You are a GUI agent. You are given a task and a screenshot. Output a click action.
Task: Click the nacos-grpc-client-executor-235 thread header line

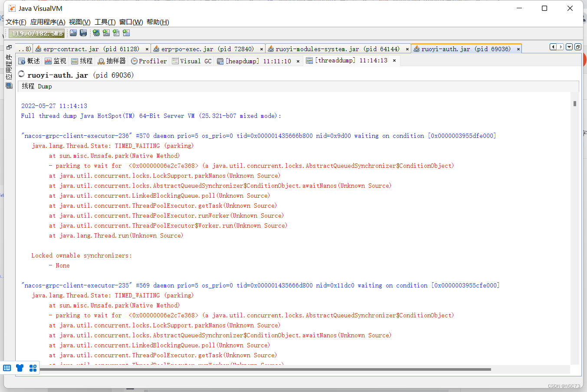pyautogui.click(x=260, y=285)
